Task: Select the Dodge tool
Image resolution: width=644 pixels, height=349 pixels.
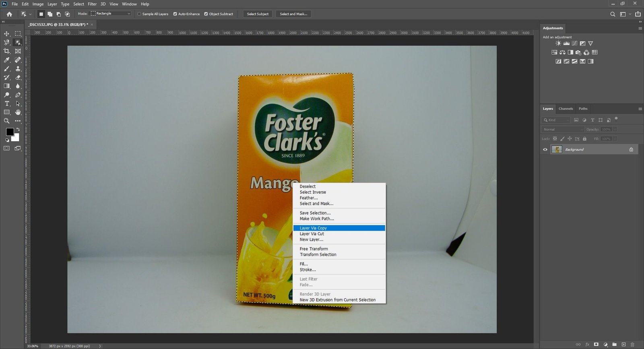Action: tap(6, 95)
